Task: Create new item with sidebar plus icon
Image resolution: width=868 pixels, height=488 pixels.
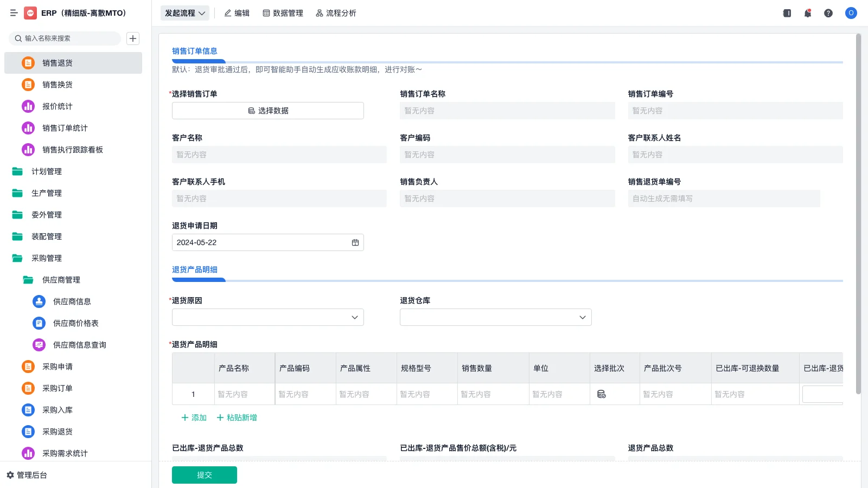Action: [133, 38]
